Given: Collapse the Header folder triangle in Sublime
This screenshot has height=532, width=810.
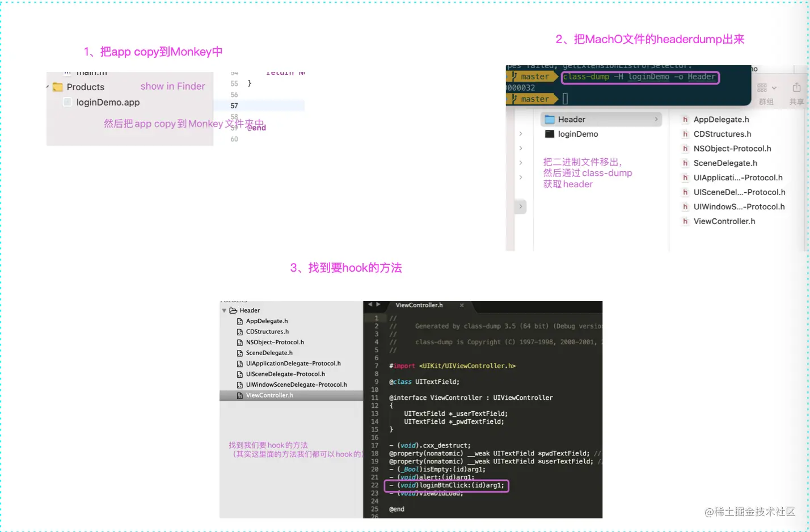Looking at the screenshot, I should (224, 311).
